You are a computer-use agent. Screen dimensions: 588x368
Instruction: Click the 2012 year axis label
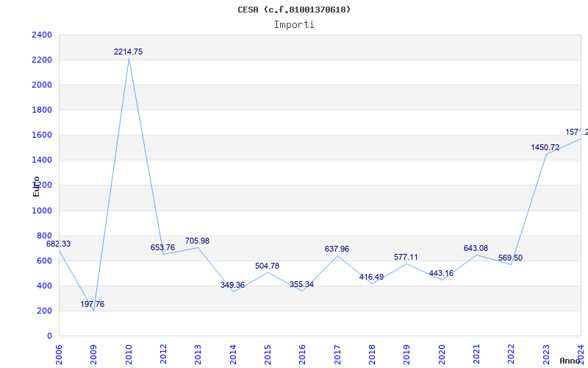163,355
